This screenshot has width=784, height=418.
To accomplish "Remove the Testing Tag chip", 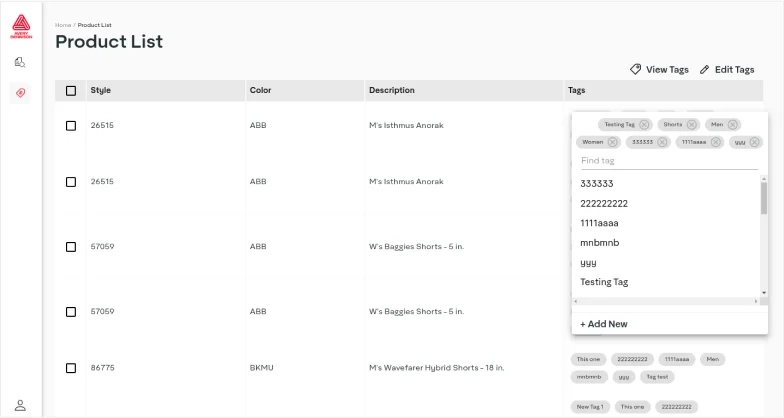I will (644, 124).
